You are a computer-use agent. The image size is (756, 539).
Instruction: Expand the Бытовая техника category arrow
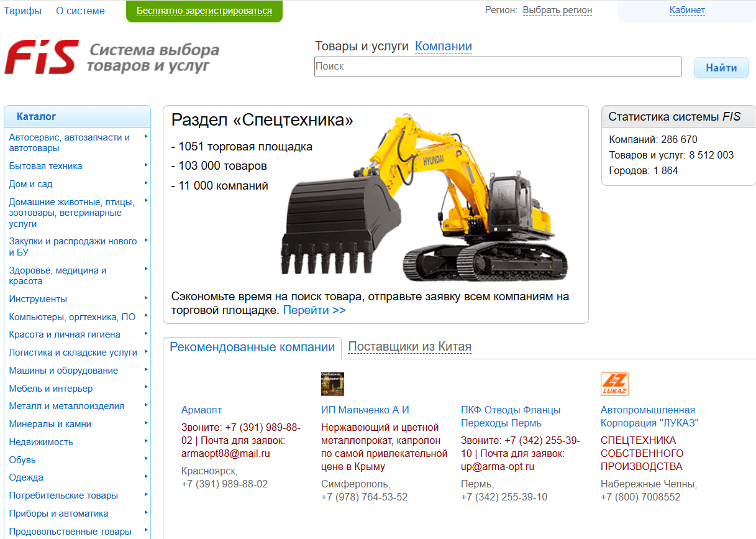pos(146,165)
